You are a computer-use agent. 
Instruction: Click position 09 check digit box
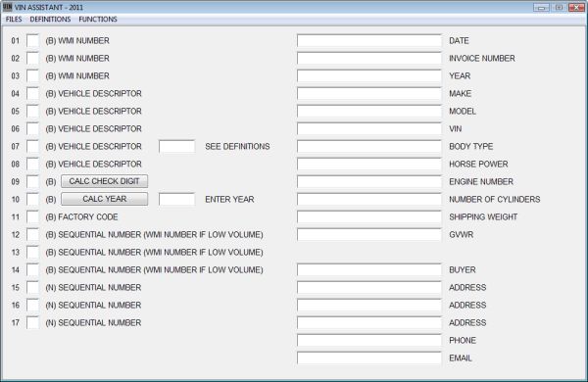click(x=32, y=181)
